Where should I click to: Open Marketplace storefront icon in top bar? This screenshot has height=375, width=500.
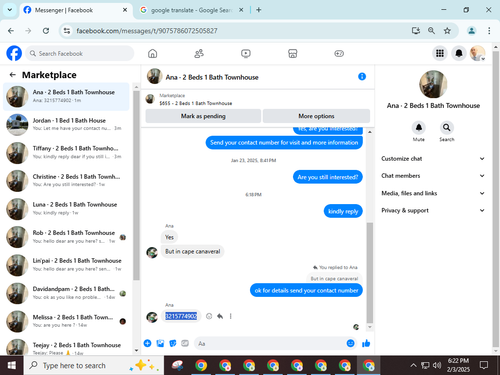point(293,53)
